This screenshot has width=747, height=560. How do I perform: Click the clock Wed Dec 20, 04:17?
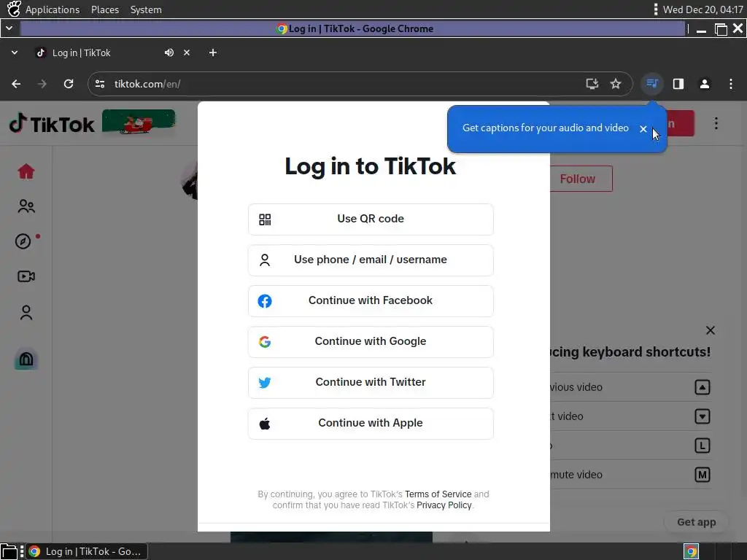703,9
